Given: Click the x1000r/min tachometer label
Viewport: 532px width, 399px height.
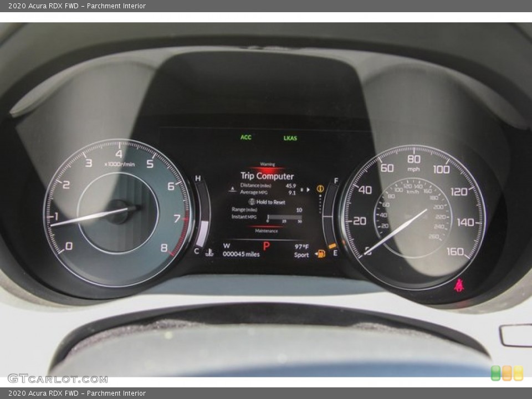Looking at the screenshot, I should (x=120, y=164).
